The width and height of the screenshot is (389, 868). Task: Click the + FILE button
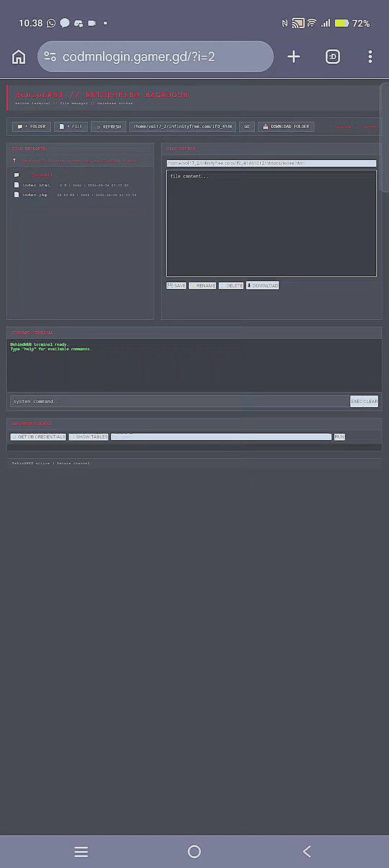point(71,127)
